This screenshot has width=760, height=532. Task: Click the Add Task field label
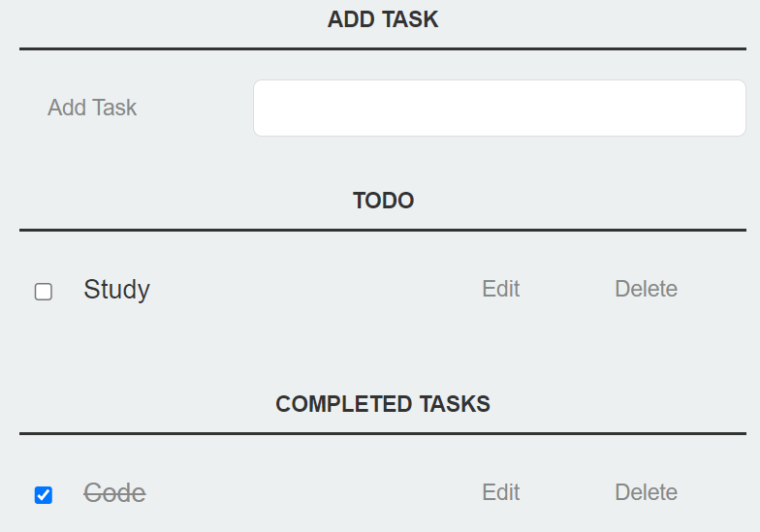[92, 108]
